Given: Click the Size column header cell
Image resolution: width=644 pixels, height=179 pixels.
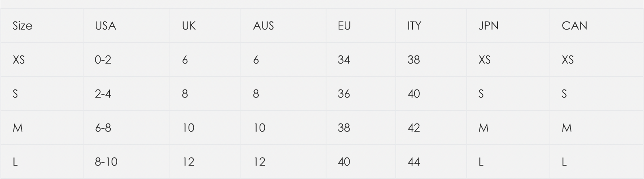Looking at the screenshot, I should 23,26.
